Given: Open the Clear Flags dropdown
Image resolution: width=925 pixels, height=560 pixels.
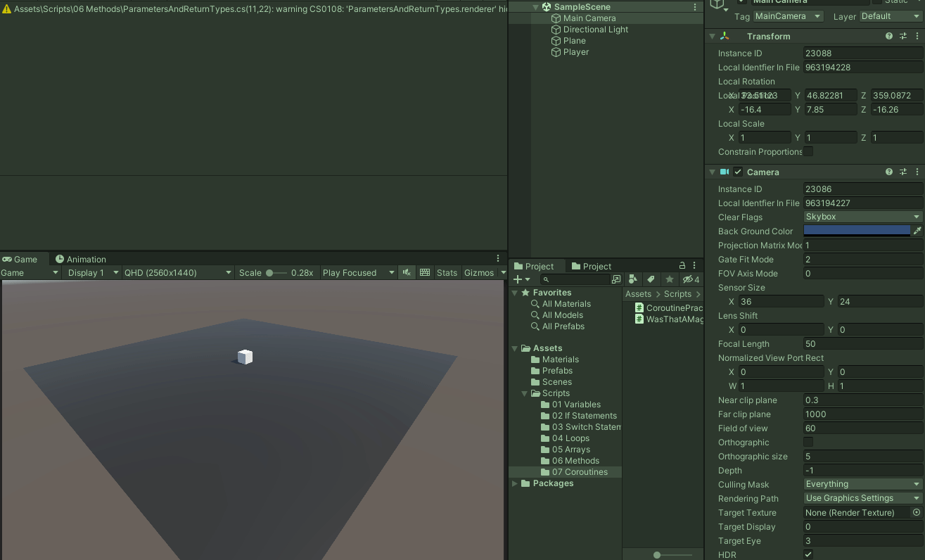Looking at the screenshot, I should click(x=862, y=217).
